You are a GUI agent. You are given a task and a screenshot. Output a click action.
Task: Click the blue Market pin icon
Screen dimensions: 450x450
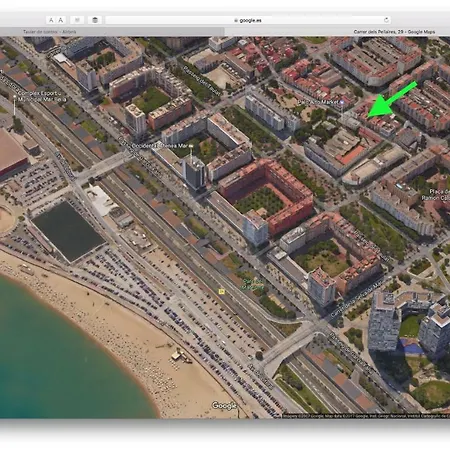341,102
